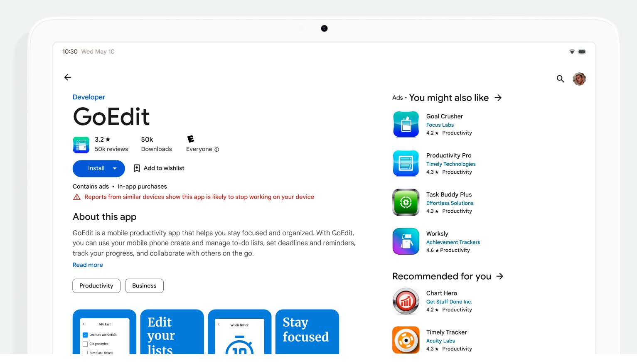Image resolution: width=637 pixels, height=364 pixels.
Task: Tap the Timely Tracker app icon
Action: pyautogui.click(x=406, y=340)
